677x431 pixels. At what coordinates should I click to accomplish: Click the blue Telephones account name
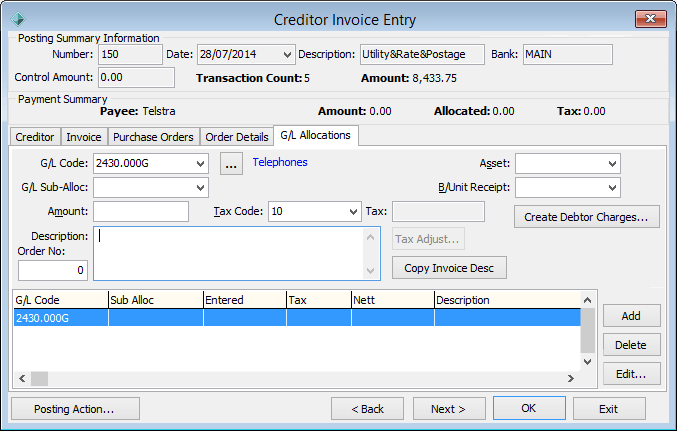coord(280,162)
